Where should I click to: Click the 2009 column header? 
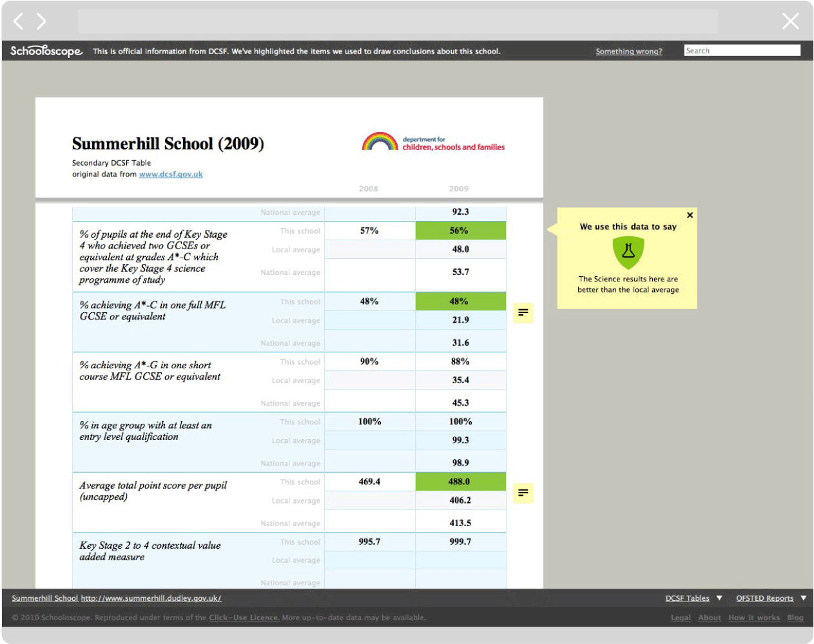tap(459, 189)
